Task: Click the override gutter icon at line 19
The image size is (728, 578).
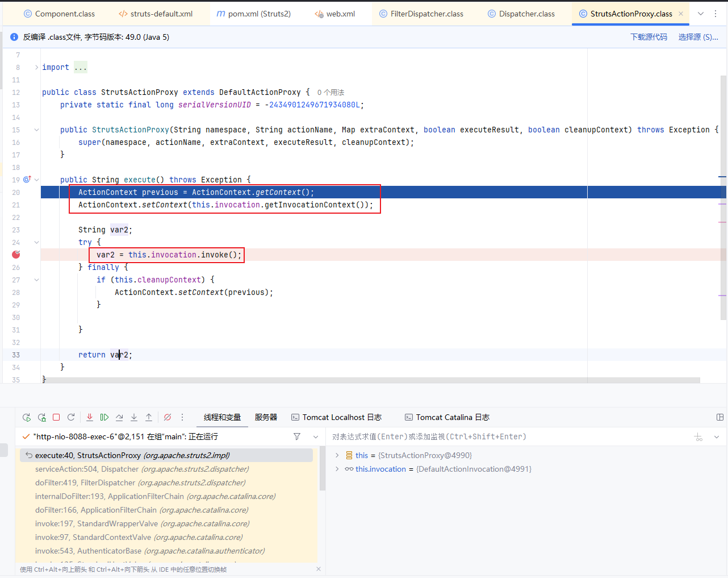Action: 27,180
